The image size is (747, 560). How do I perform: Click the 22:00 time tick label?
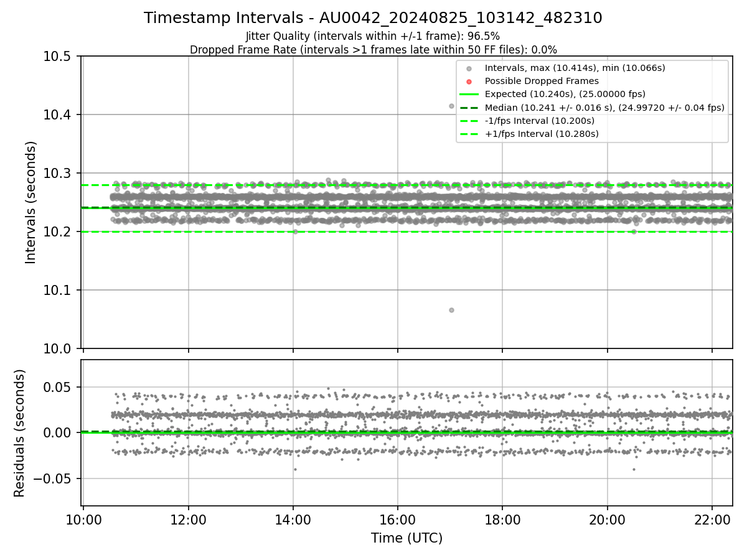tap(712, 519)
